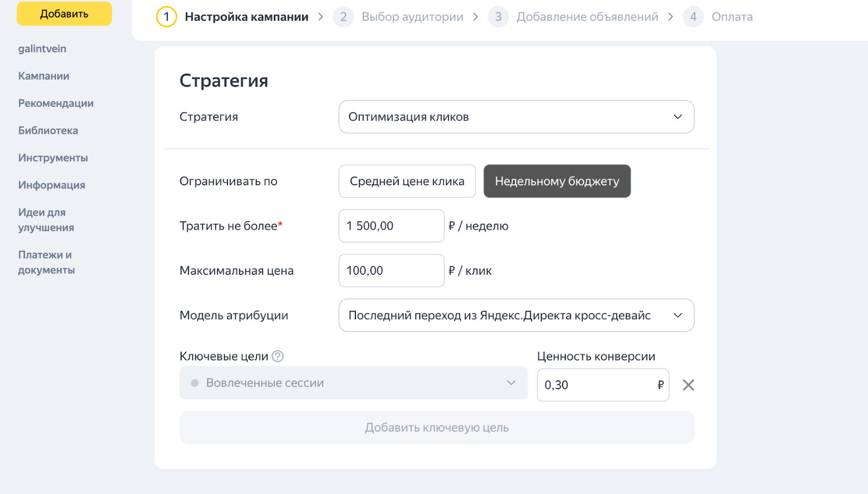Click the yellow Добавить button
Screen dimensions: 868x494
64,14
